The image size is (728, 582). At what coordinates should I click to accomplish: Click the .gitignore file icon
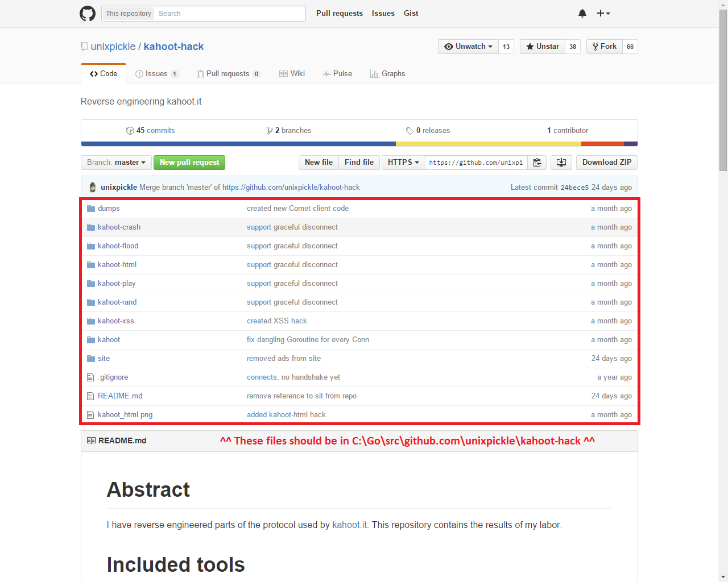click(90, 377)
